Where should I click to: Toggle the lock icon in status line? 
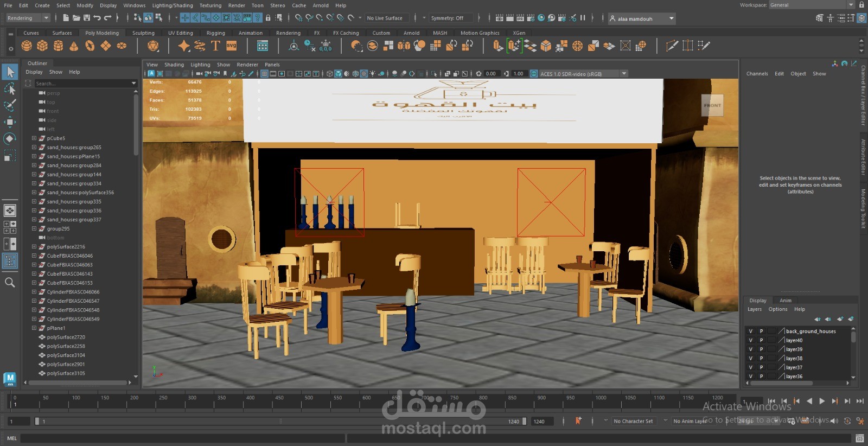(x=268, y=18)
